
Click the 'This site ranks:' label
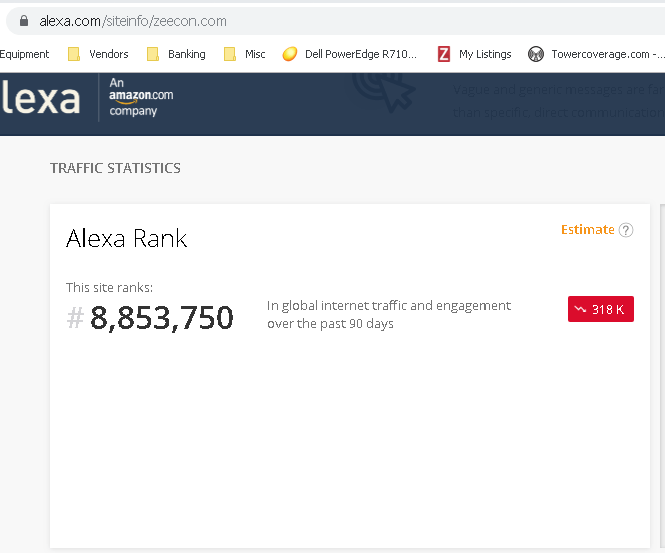click(x=109, y=288)
